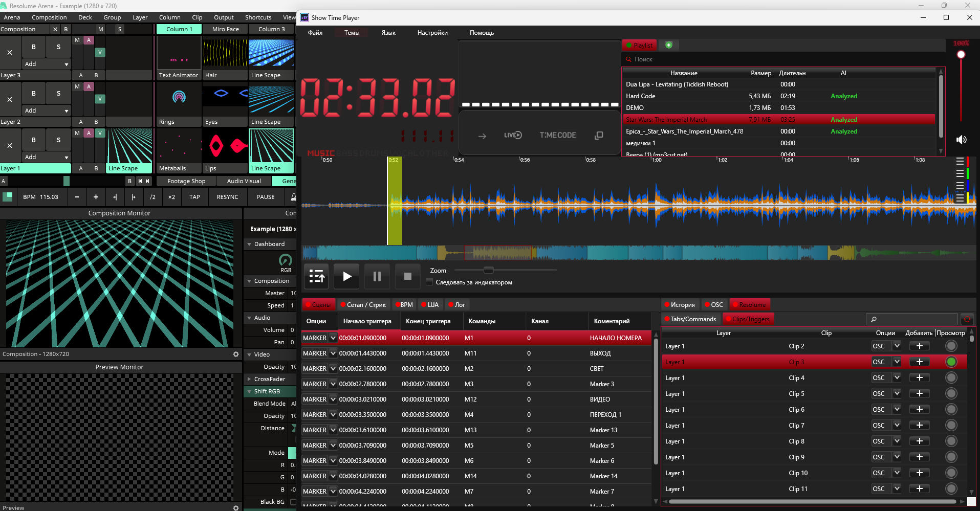Viewport: 980px width, 511px height.
Task: Pause playback in Show Time Player
Action: point(377,277)
